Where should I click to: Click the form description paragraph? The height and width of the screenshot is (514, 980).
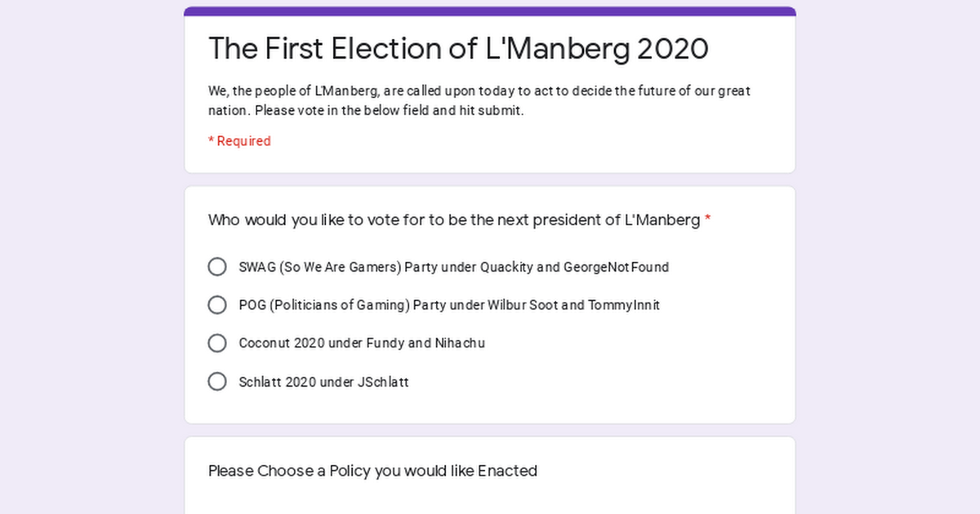tap(479, 100)
